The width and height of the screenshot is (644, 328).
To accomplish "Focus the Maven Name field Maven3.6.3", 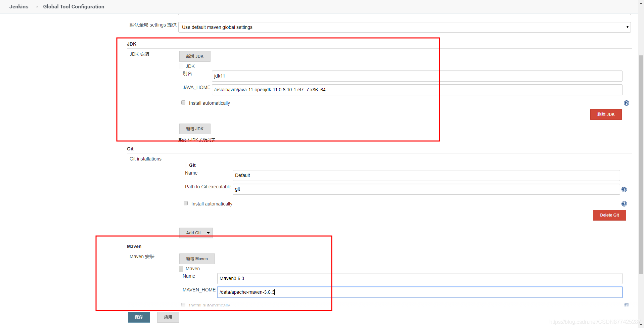I will [420, 278].
